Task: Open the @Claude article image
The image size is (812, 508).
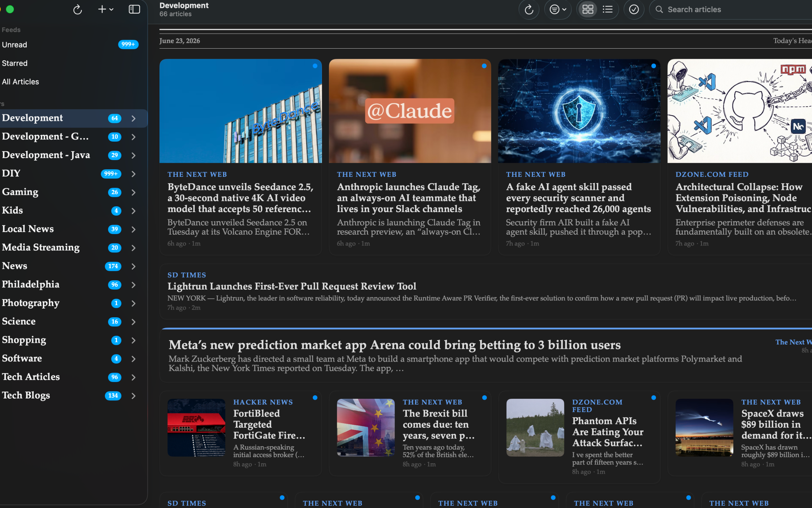Action: coord(410,111)
